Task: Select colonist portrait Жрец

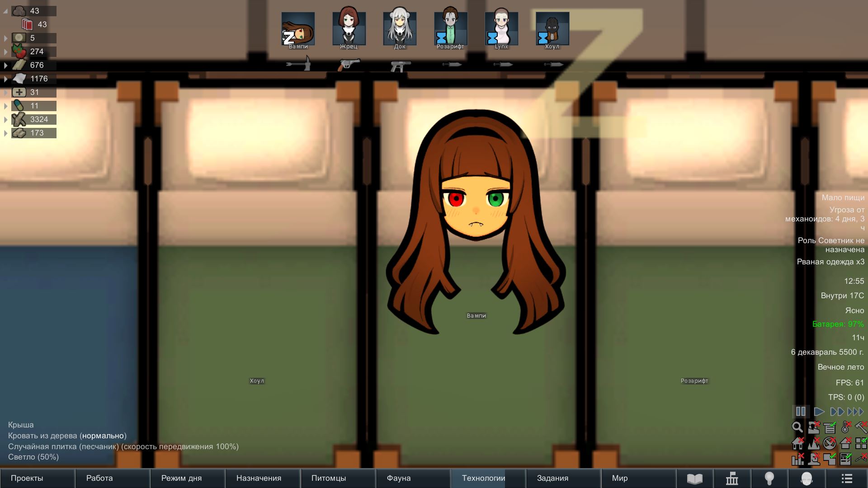Action: pyautogui.click(x=349, y=29)
